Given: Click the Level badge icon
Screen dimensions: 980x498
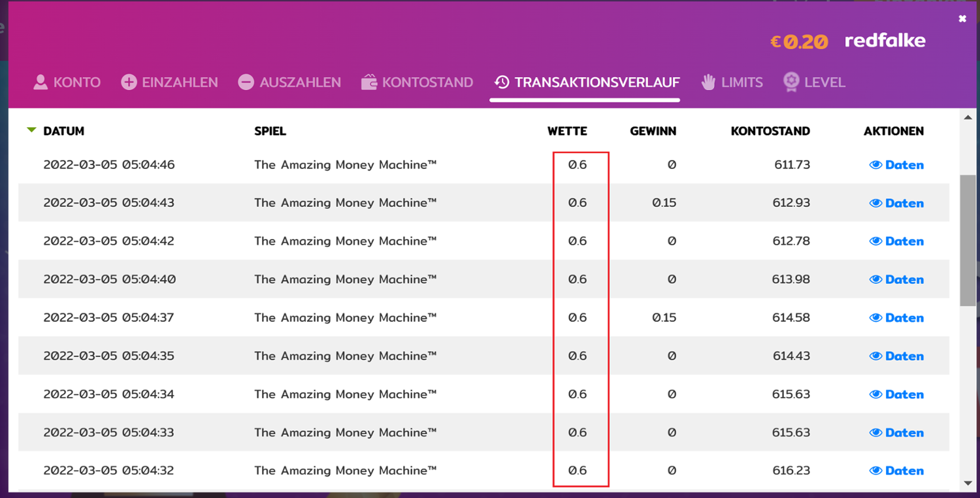Looking at the screenshot, I should (x=791, y=82).
